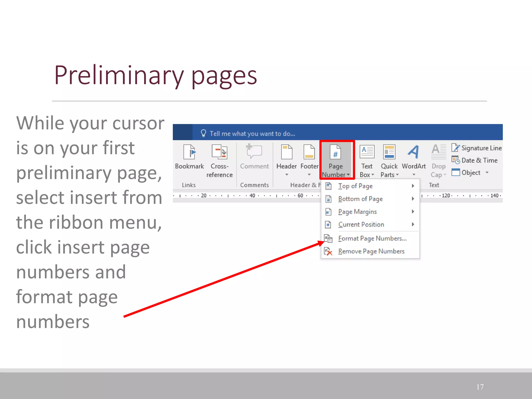
Task: Click the Bookmark label text
Action: click(x=189, y=166)
